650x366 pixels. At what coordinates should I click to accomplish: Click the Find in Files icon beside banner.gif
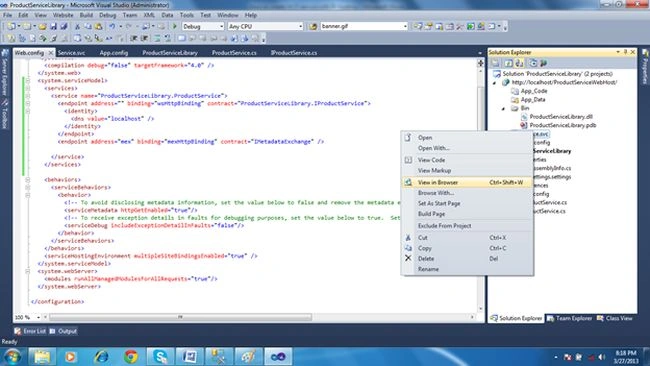313,26
